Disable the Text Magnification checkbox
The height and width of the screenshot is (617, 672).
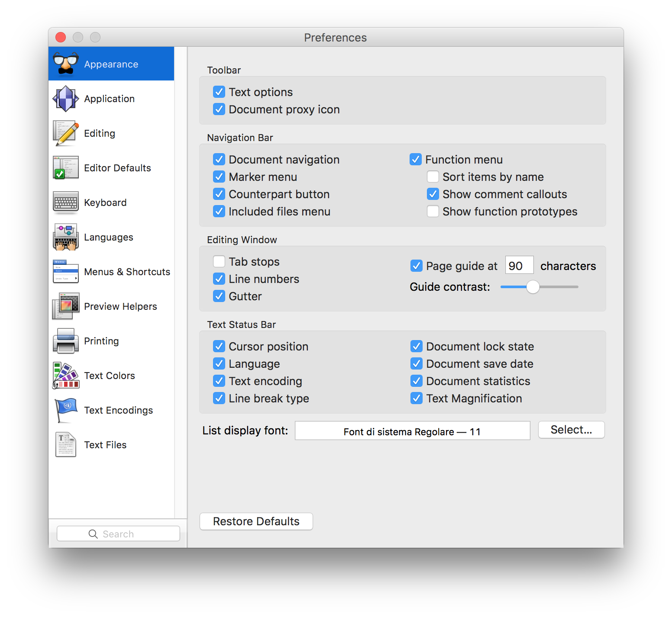417,398
